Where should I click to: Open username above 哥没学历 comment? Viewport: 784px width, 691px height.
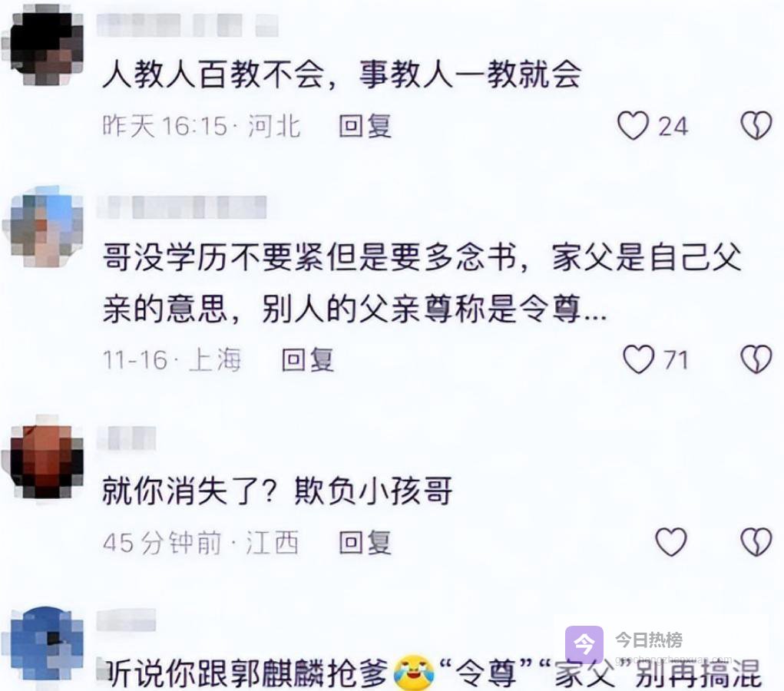[x=181, y=207]
